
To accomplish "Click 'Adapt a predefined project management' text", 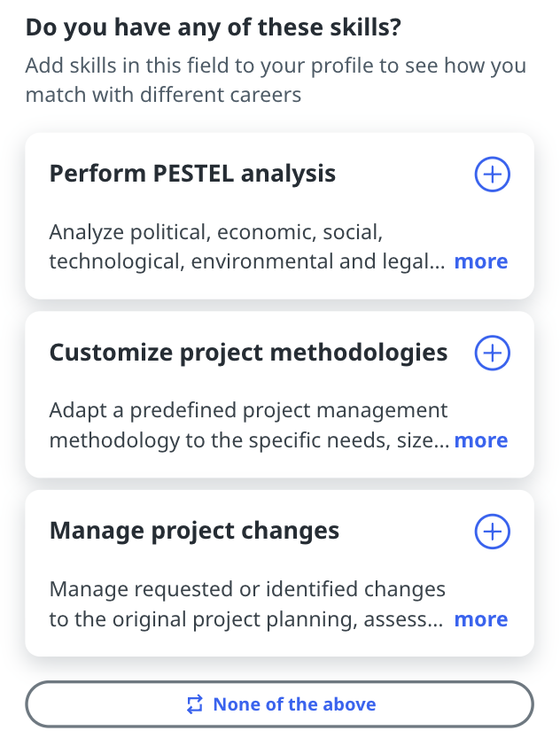I will [x=248, y=411].
